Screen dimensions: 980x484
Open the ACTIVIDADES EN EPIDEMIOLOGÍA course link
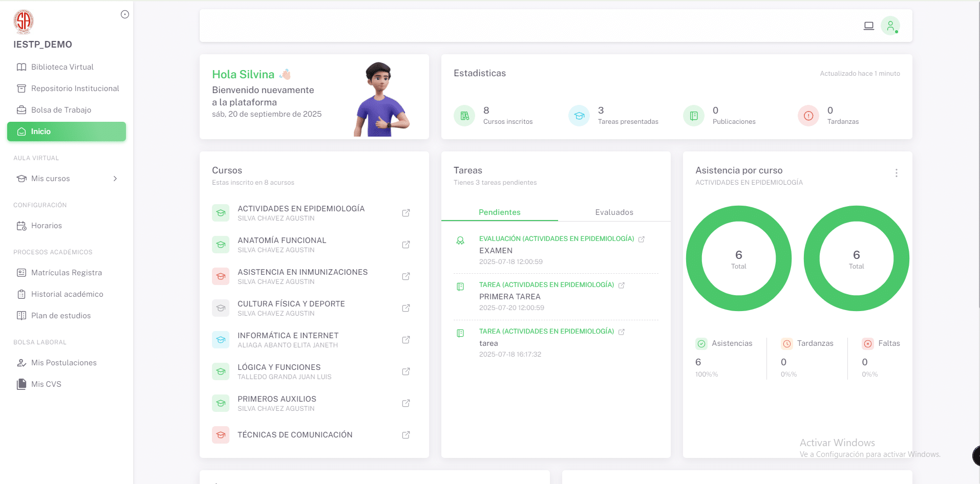pos(301,209)
